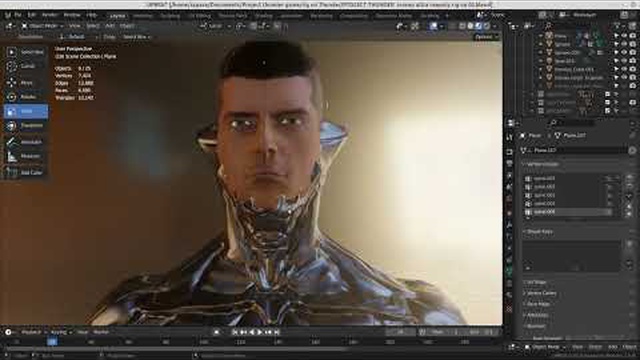Open the Select menu in viewport header
Image resolution: width=640 pixels, height=360 pixels.
(x=93, y=26)
